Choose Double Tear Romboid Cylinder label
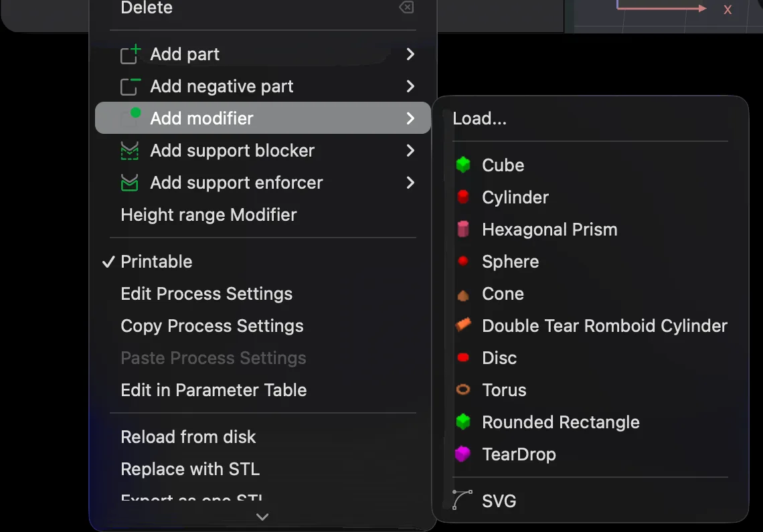This screenshot has width=763, height=532. click(x=604, y=326)
